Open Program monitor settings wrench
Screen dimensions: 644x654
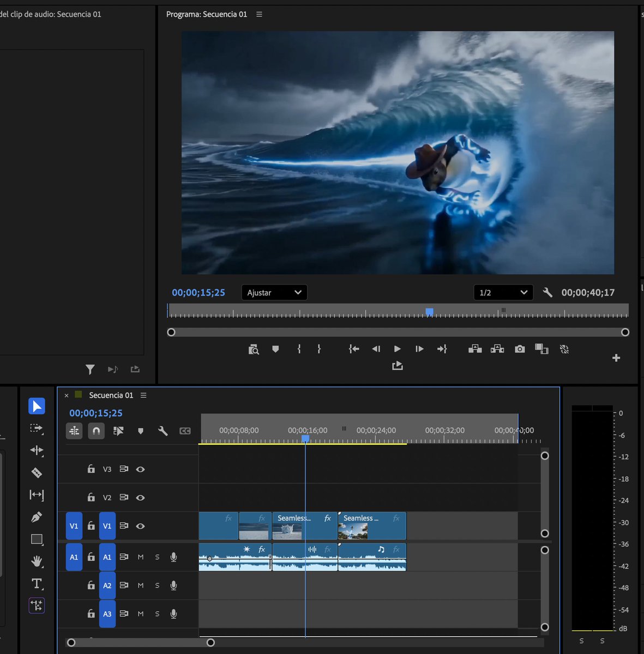(547, 293)
